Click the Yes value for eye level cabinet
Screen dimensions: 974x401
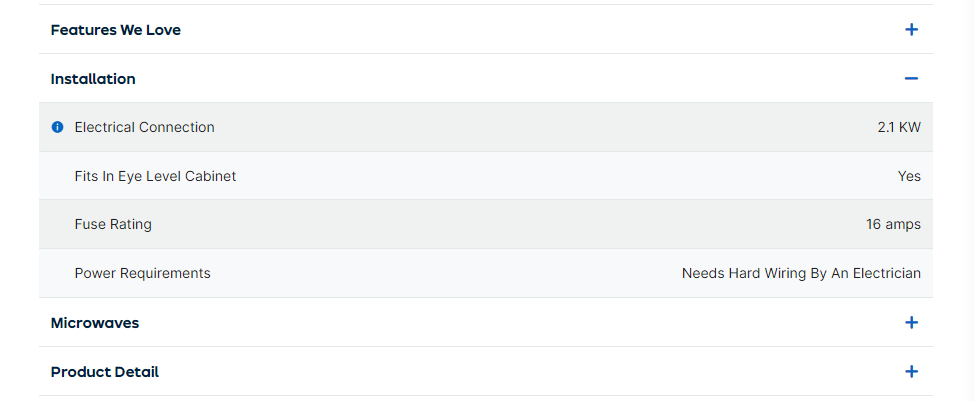tap(909, 176)
